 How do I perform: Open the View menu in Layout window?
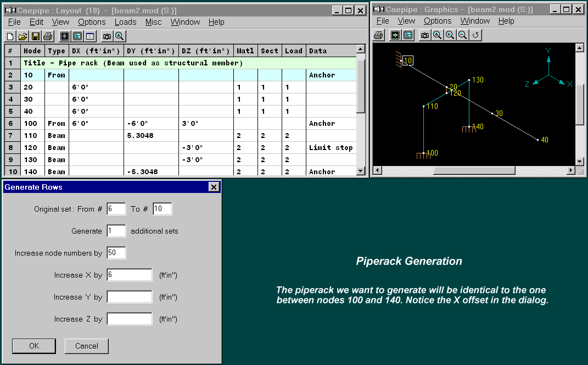click(60, 22)
